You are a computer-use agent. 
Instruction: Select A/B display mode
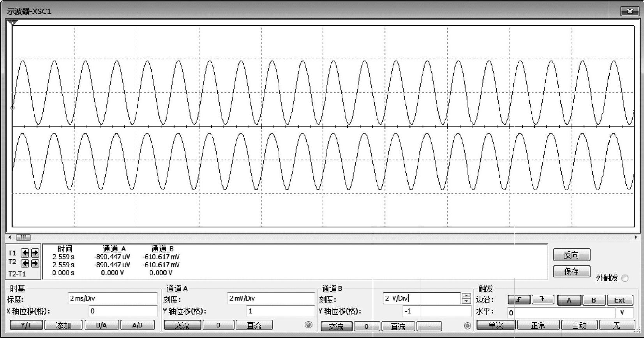[138, 325]
